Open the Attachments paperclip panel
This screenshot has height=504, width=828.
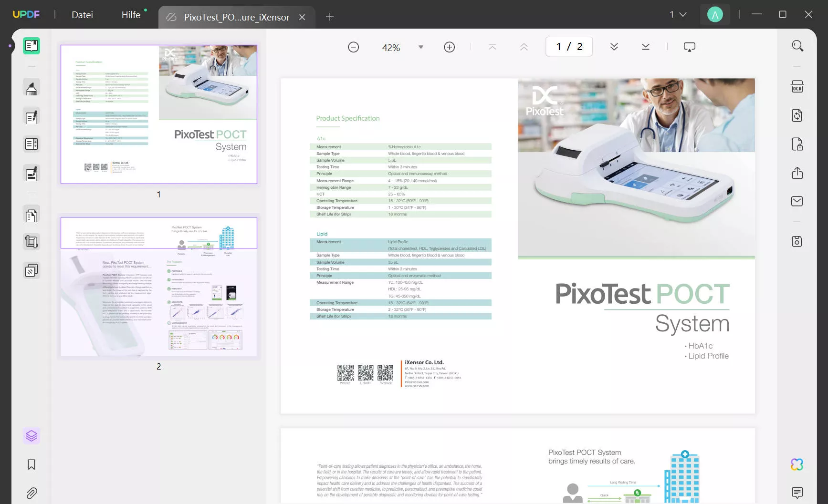coord(31,493)
